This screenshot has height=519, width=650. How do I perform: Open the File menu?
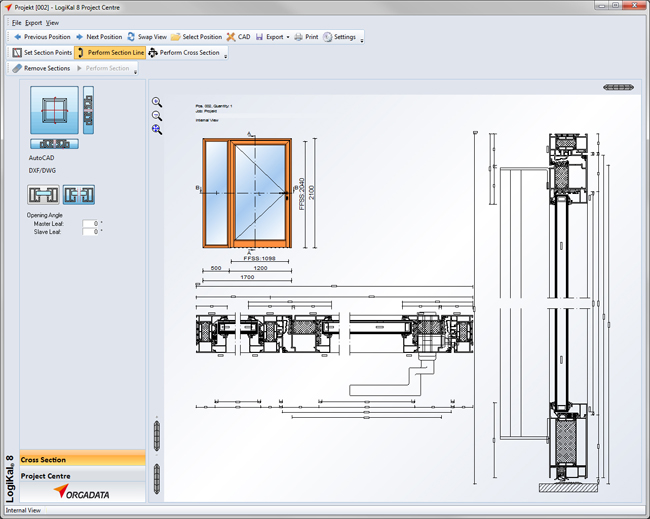tap(17, 23)
